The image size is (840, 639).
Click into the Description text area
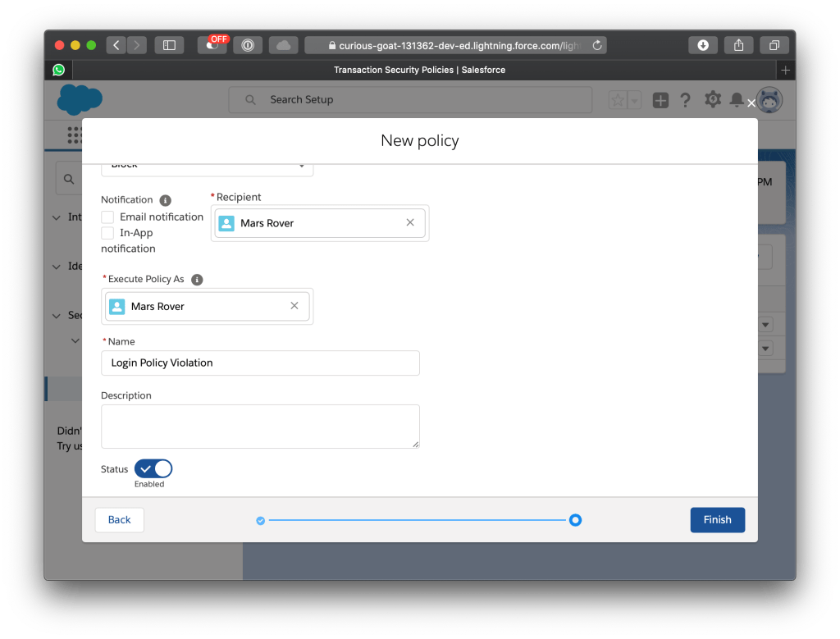(x=260, y=426)
